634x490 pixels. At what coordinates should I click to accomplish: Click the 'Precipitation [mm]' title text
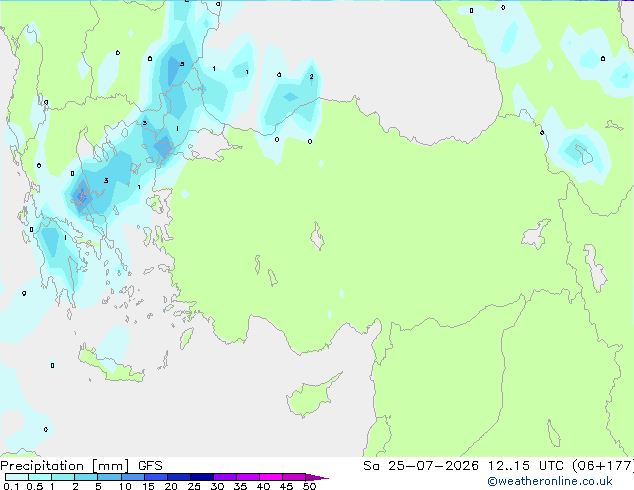(x=65, y=466)
